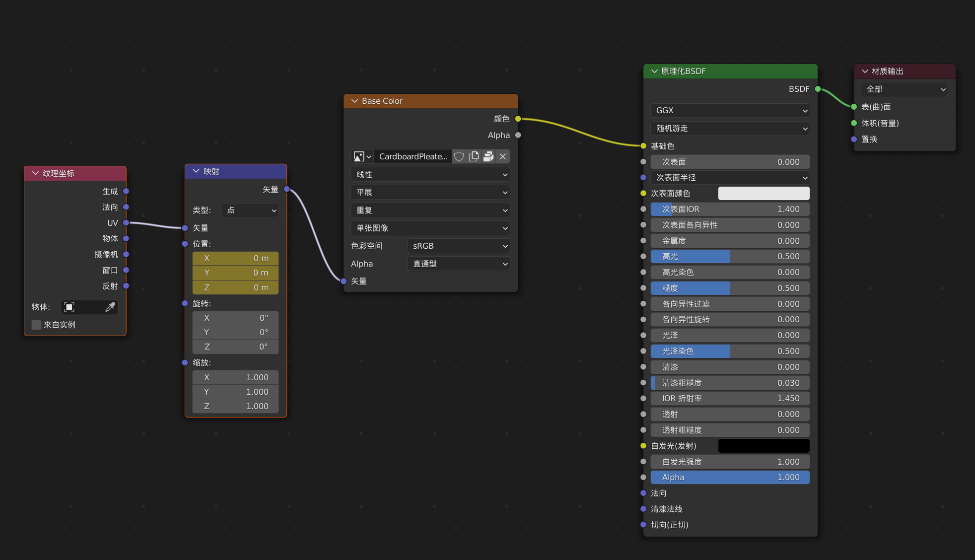Enable the 来自实例 checkbox
The image size is (975, 560).
(x=36, y=325)
